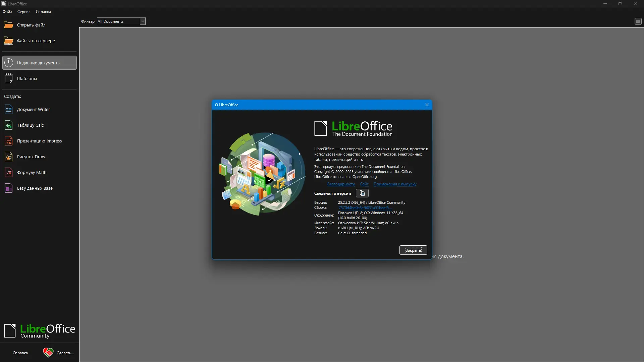Follow the Примечания к выпуску link
This screenshot has width=644, height=362.
[x=395, y=184]
